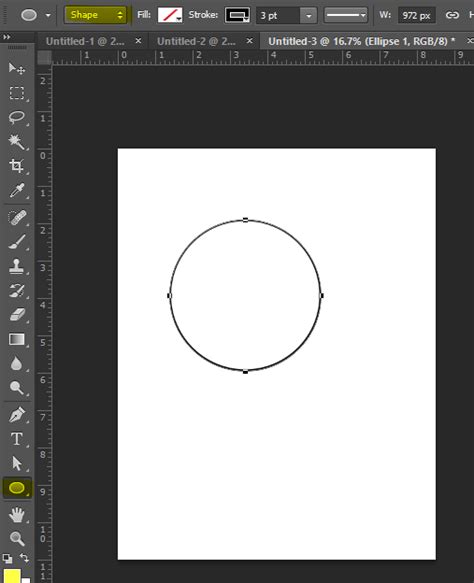
Task: Select the Ellipse shape tool
Action: pos(17,488)
